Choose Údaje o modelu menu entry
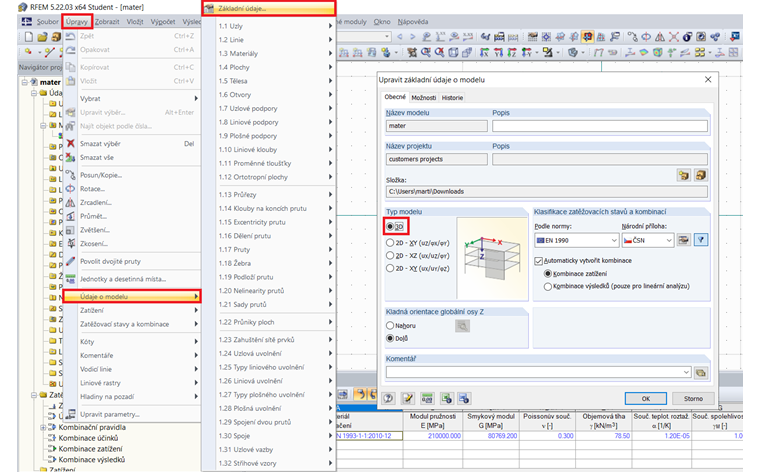760x472 pixels. [x=132, y=296]
